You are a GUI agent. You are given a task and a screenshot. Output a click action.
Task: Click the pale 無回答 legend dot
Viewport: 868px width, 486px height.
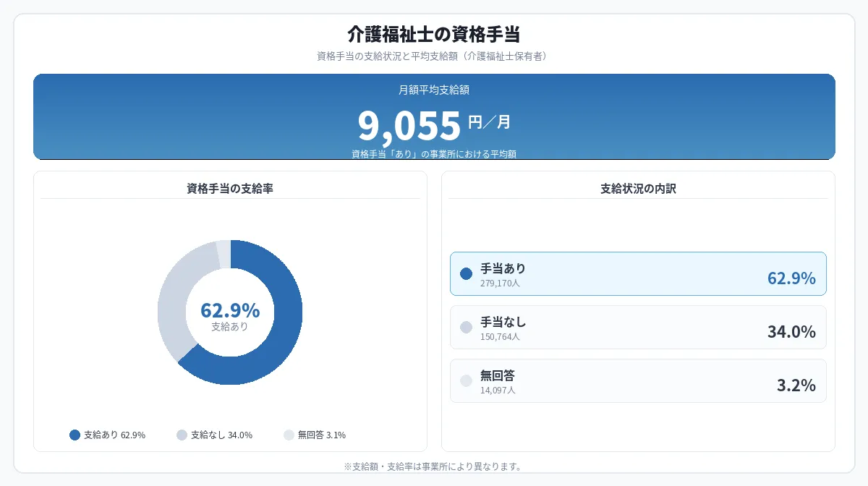(289, 435)
